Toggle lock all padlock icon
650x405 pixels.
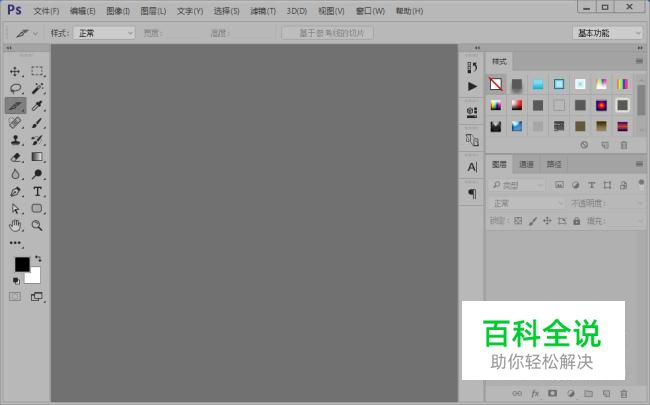click(x=577, y=221)
